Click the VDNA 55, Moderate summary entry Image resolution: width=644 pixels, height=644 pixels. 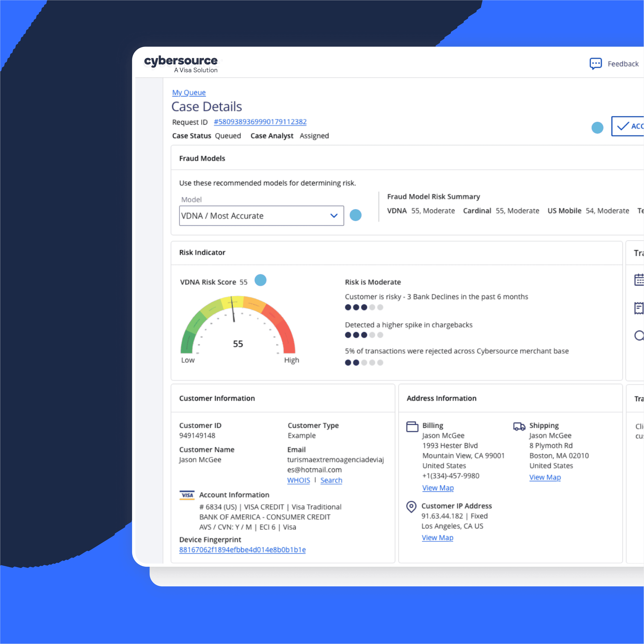pos(421,211)
